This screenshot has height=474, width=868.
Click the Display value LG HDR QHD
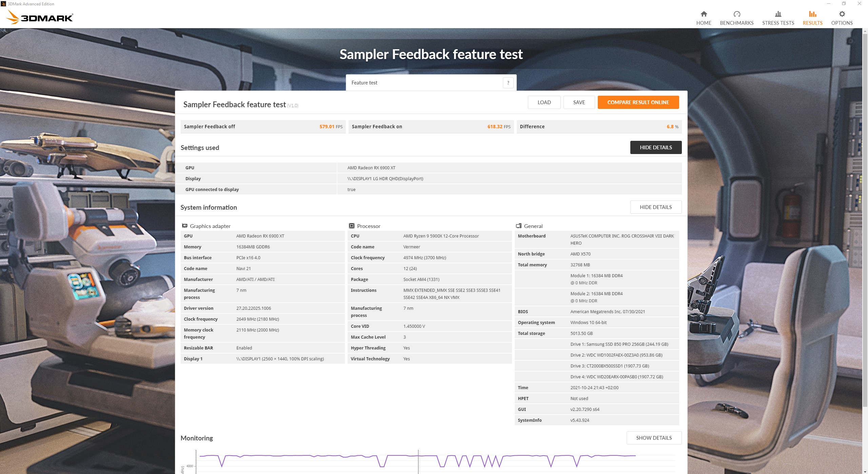click(x=385, y=179)
